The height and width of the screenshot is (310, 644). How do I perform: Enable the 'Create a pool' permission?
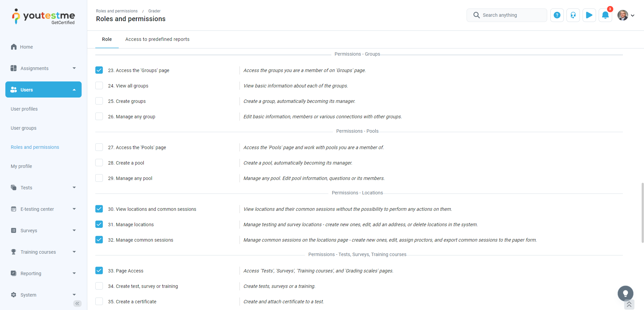99,163
